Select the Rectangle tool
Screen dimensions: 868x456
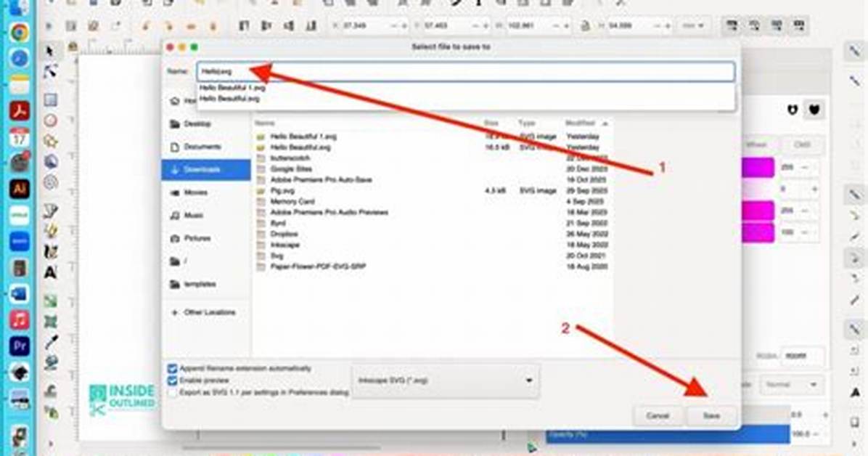[x=50, y=99]
